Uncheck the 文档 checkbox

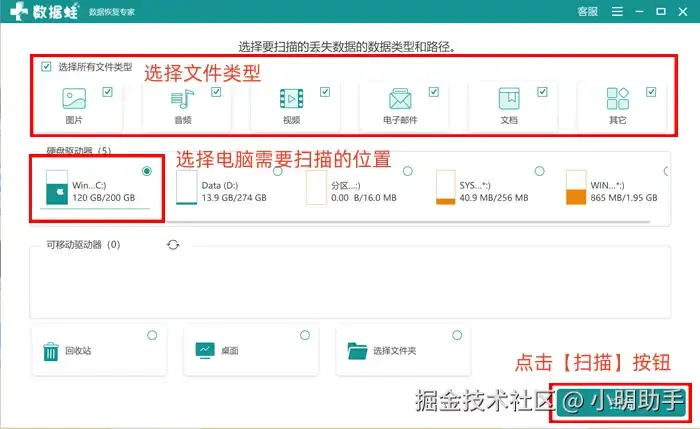pyautogui.click(x=542, y=92)
